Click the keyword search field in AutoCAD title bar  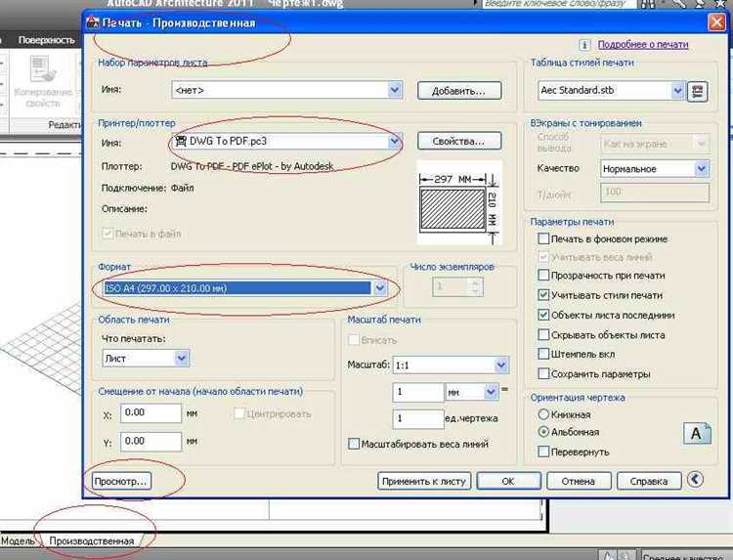click(x=559, y=4)
